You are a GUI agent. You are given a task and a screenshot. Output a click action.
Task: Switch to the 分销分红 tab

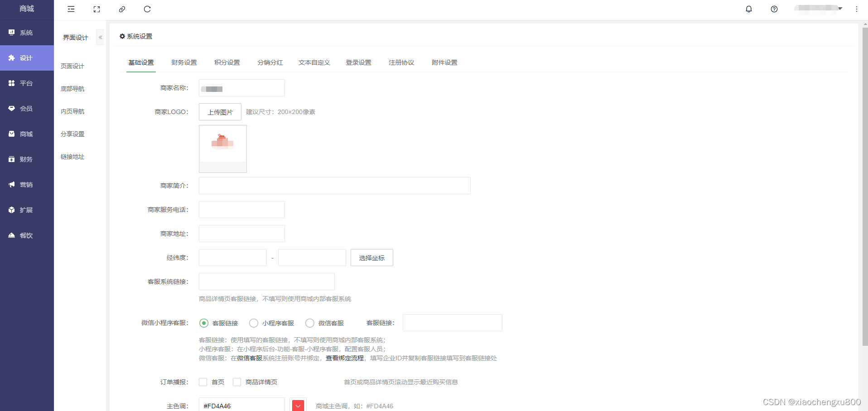pos(270,62)
